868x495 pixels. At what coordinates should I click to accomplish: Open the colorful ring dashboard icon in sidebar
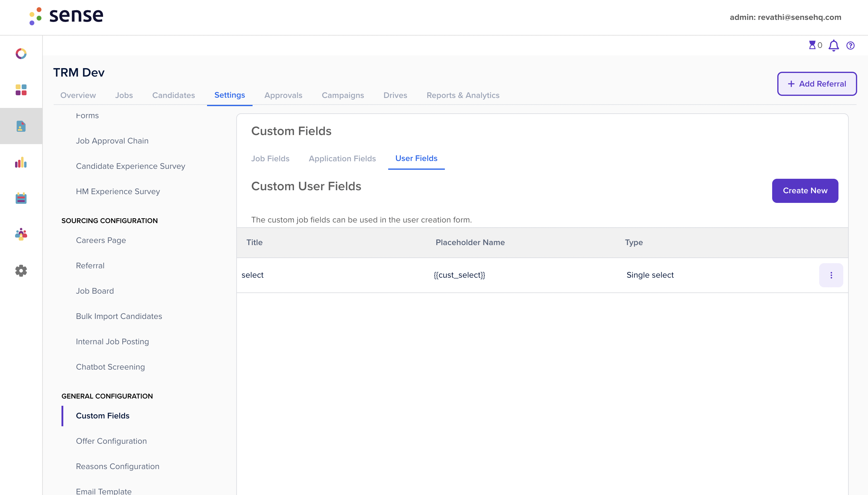pos(21,54)
